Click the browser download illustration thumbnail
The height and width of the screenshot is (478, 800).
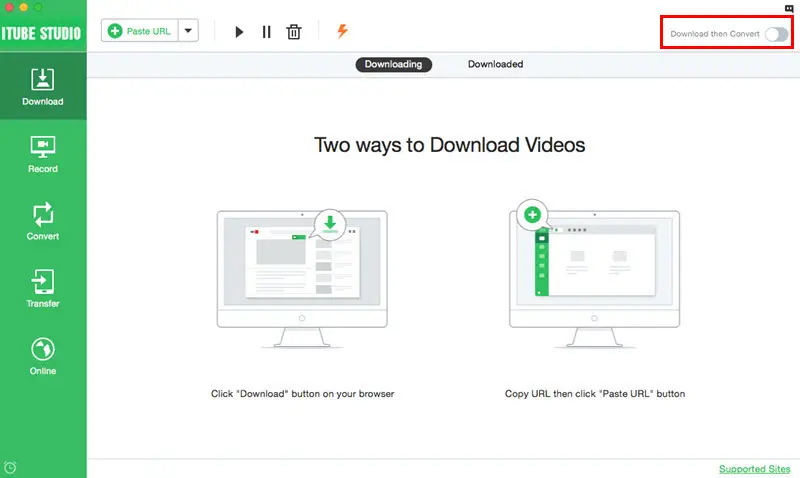coord(302,278)
